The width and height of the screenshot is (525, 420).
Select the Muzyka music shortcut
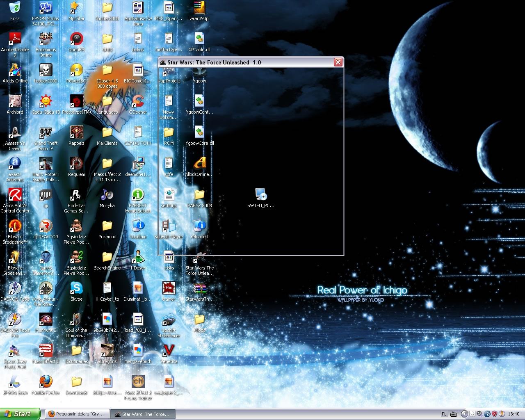point(107,198)
